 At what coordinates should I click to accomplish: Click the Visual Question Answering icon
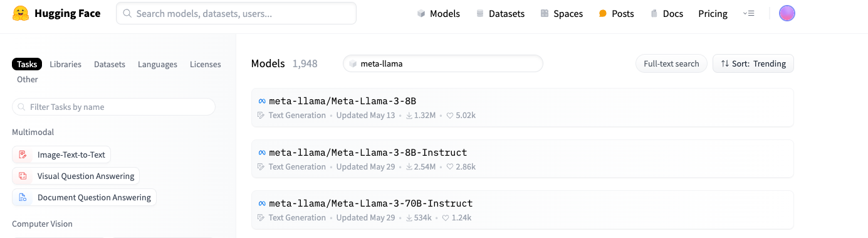click(23, 176)
